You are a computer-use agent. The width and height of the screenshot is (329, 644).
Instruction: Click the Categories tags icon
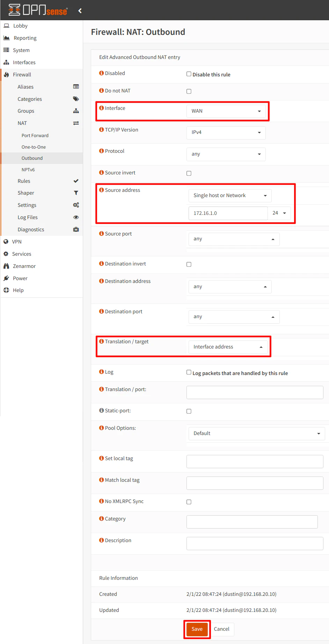pos(76,99)
